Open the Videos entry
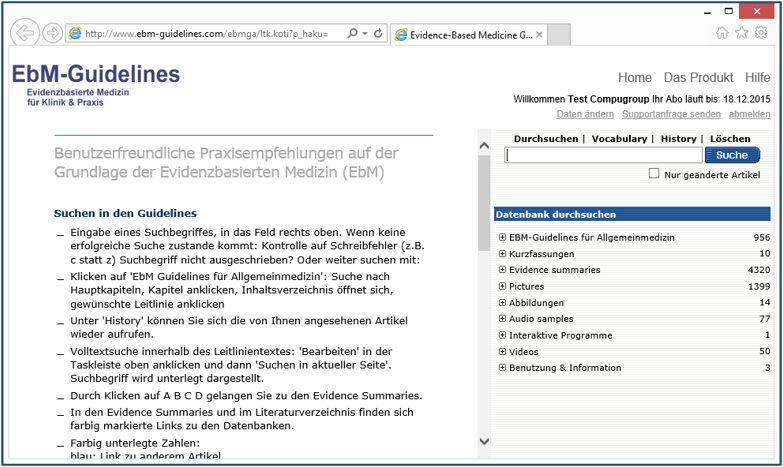 click(524, 352)
